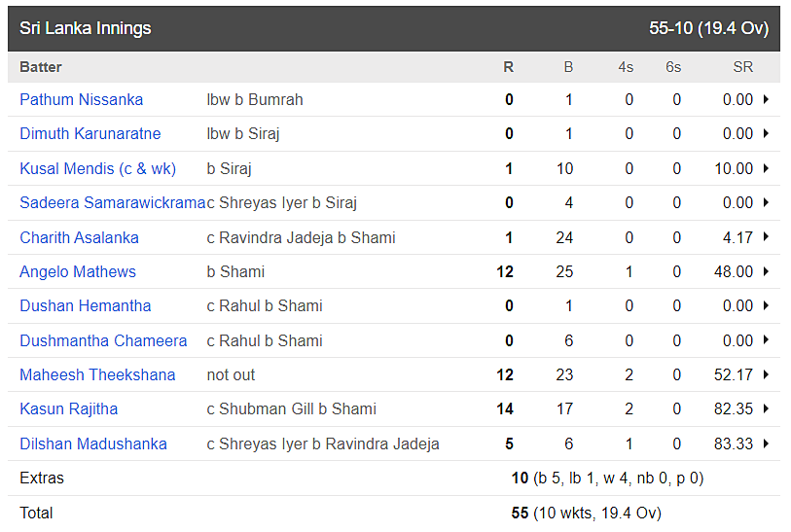Screen dimensions: 791x532
Task: Expand the arrow on Kasun Rajitha's row
Action: click(767, 408)
